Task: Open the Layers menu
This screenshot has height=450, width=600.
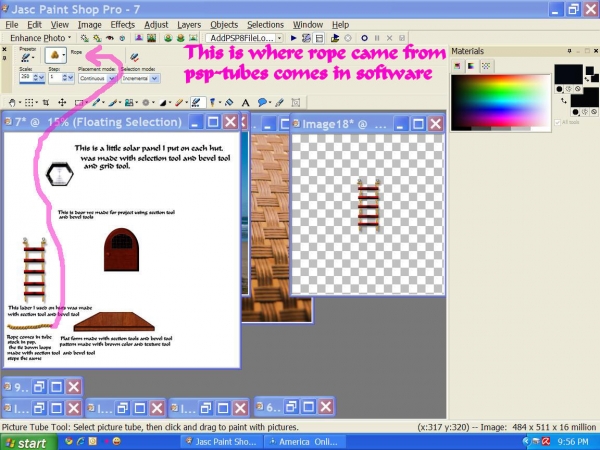Action: (x=189, y=25)
